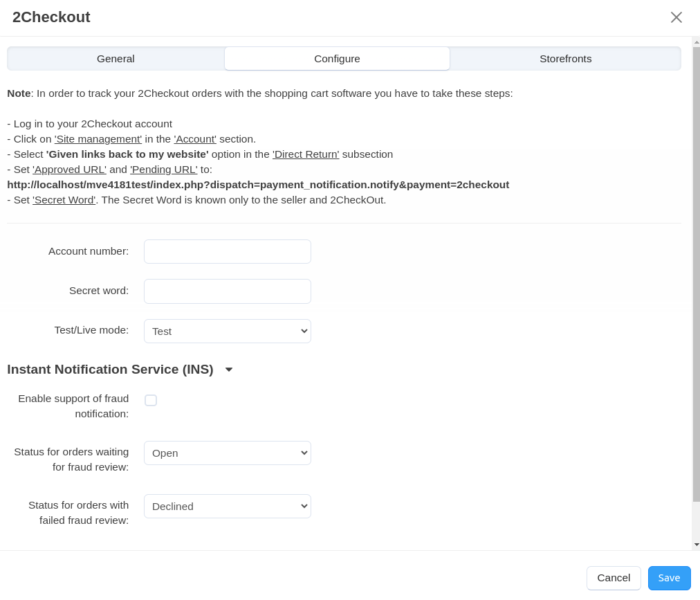This screenshot has width=700, height=600.
Task: Focus the Secret word field
Action: (x=228, y=291)
